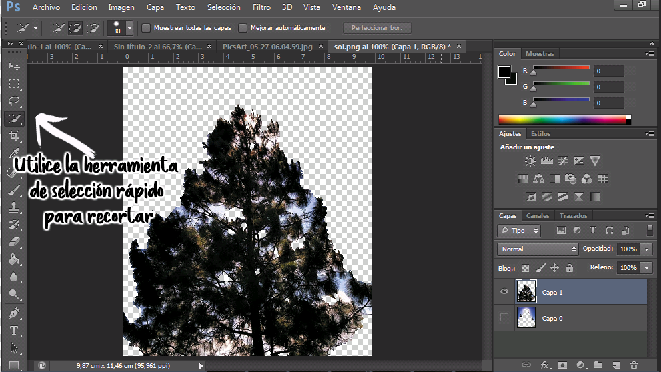This screenshot has width=661, height=372.
Task: Open tool preset picker arrow
Action: pyautogui.click(x=35, y=28)
